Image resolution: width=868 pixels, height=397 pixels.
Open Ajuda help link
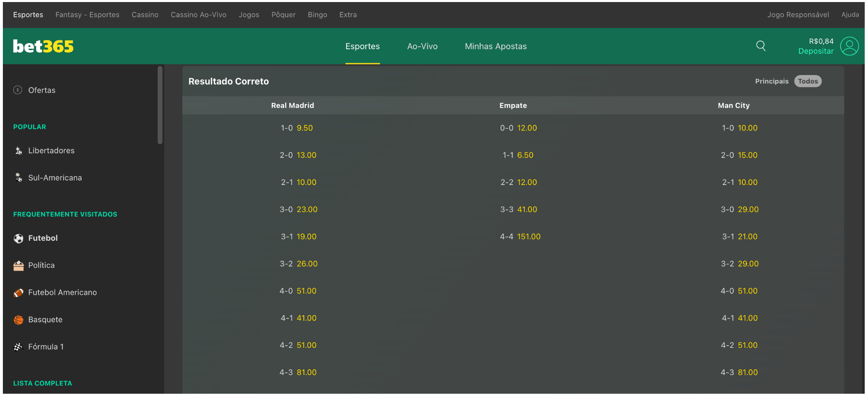pyautogui.click(x=850, y=15)
